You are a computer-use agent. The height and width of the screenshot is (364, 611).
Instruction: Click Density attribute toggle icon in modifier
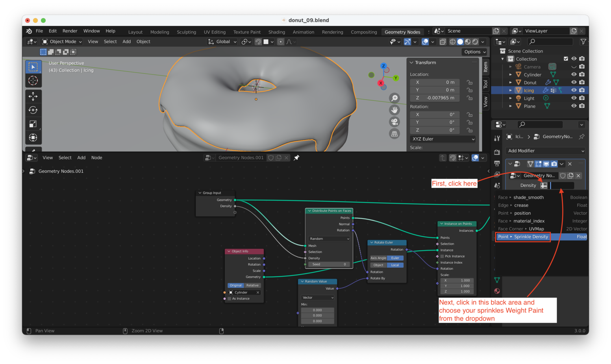pyautogui.click(x=544, y=185)
